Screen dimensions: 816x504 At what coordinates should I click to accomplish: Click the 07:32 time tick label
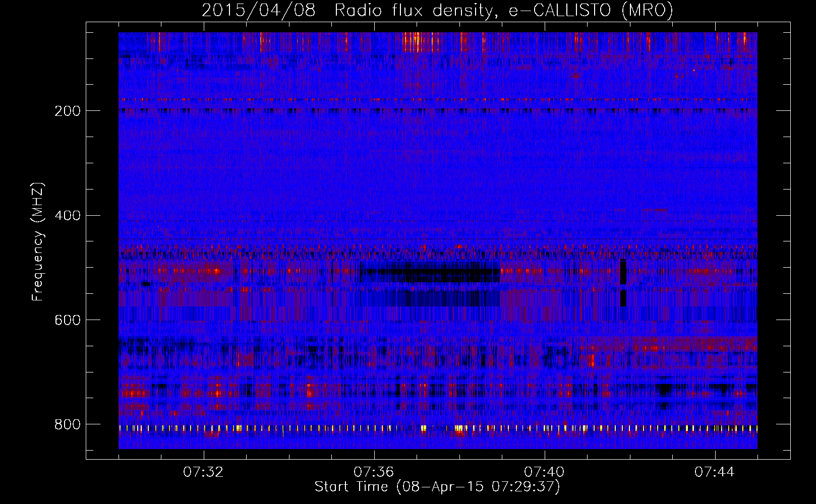(203, 472)
